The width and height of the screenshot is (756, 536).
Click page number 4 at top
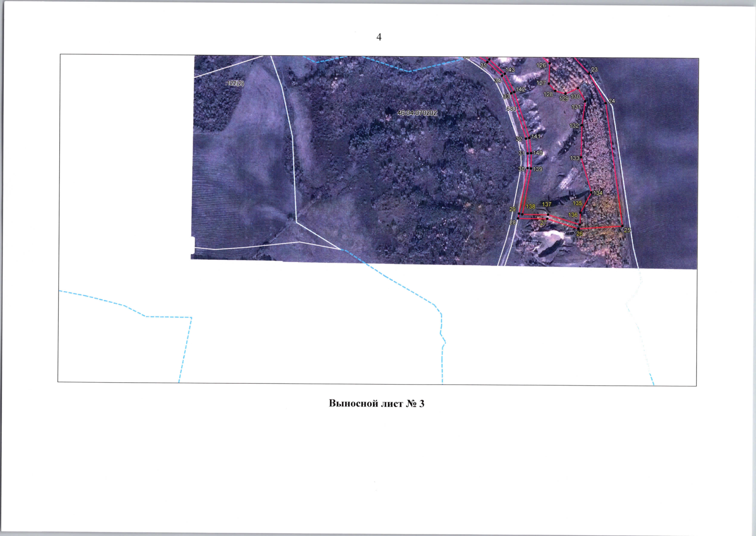[x=379, y=37]
